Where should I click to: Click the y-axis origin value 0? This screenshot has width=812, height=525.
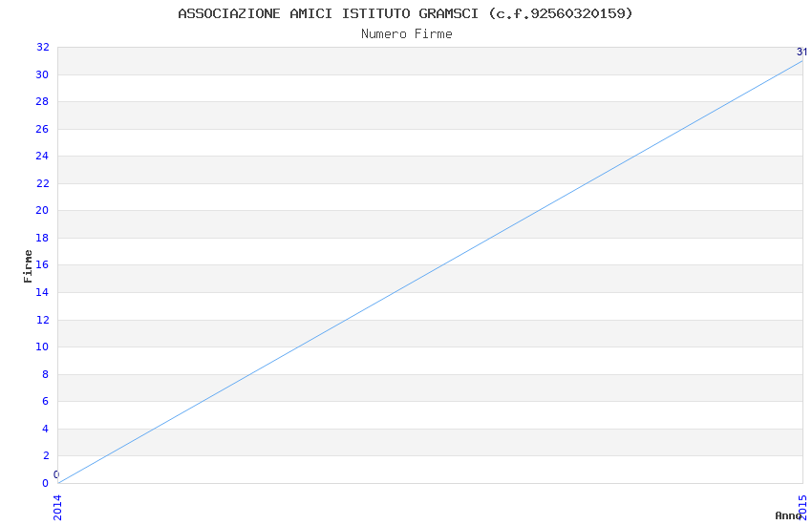point(46,483)
